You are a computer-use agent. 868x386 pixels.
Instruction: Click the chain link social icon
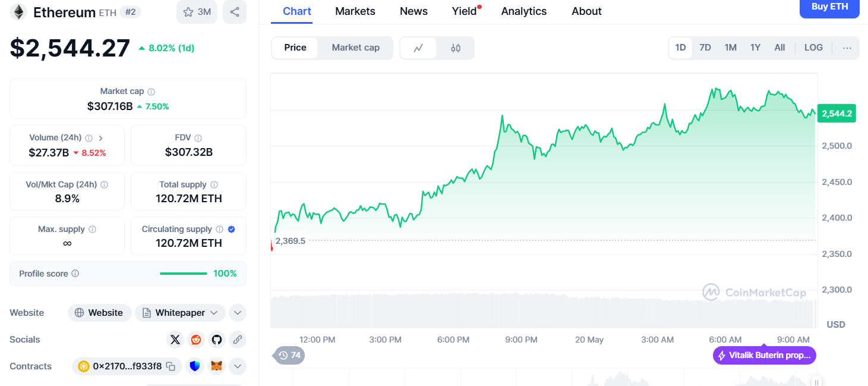click(237, 340)
